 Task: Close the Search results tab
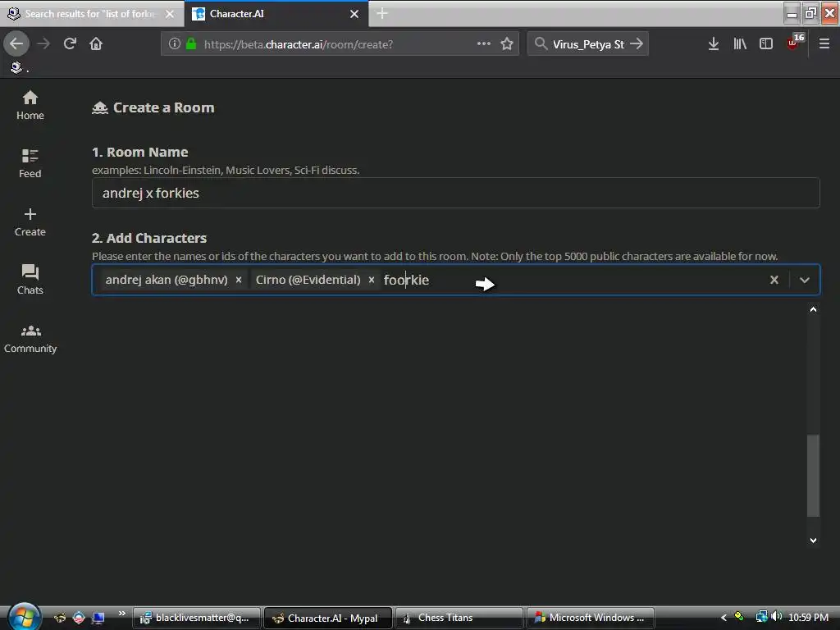pyautogui.click(x=169, y=14)
